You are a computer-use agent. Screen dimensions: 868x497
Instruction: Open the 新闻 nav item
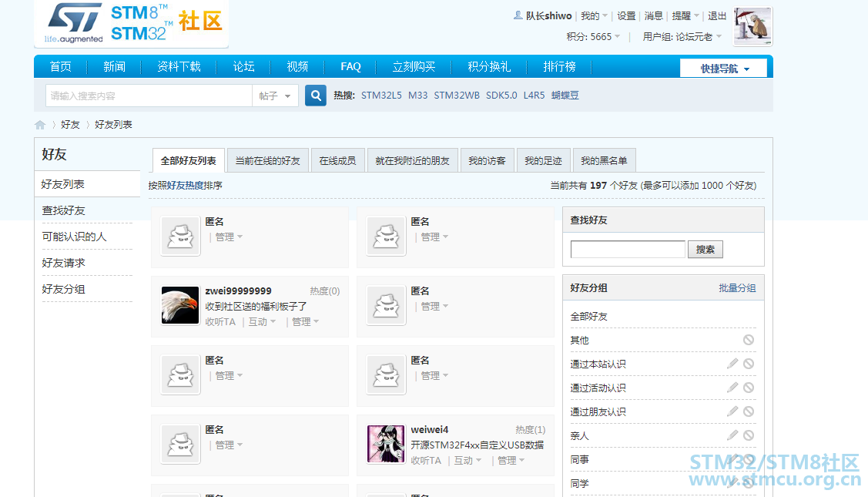[114, 66]
